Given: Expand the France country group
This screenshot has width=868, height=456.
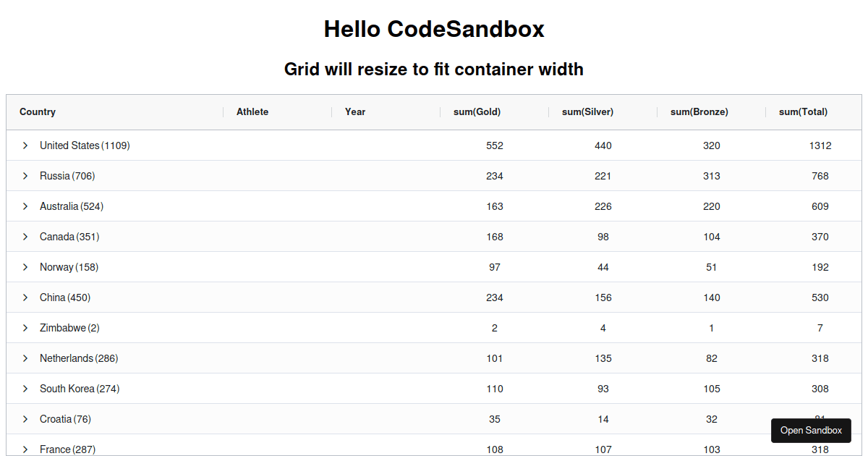Looking at the screenshot, I should 25,449.
